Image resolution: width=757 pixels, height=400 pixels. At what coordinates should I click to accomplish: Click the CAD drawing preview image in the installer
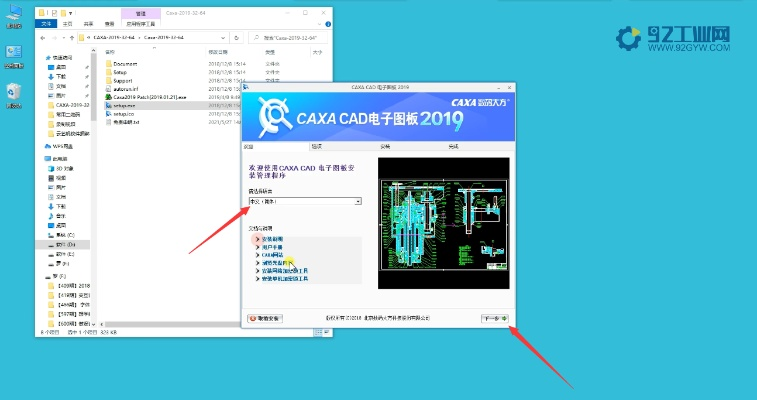443,223
